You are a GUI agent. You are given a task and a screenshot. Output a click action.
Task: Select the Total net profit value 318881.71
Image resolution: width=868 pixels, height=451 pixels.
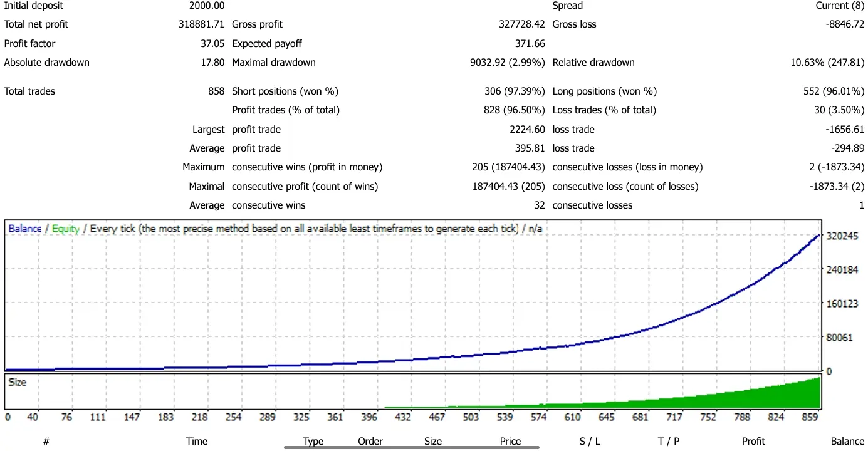tap(201, 24)
